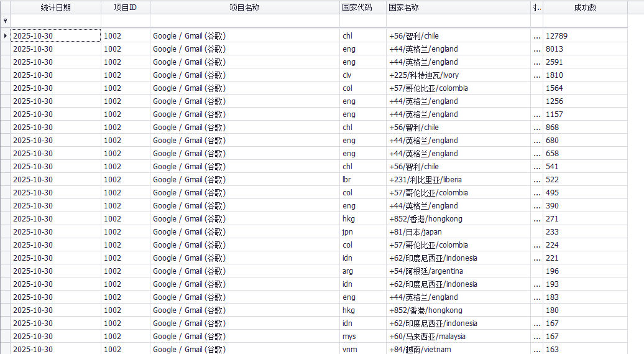
Task: Click the 项目名称 column header
Action: [245, 7]
